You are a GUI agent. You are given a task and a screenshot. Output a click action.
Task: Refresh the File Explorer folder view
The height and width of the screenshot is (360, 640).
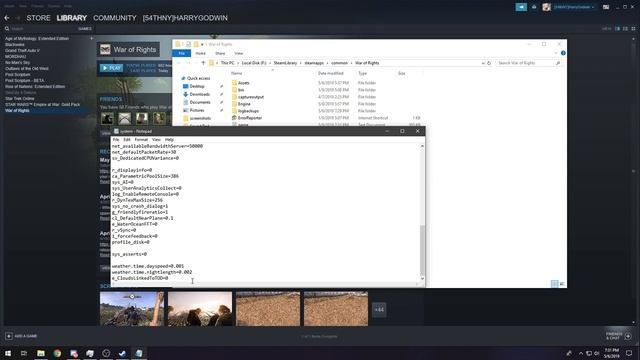pos(489,63)
